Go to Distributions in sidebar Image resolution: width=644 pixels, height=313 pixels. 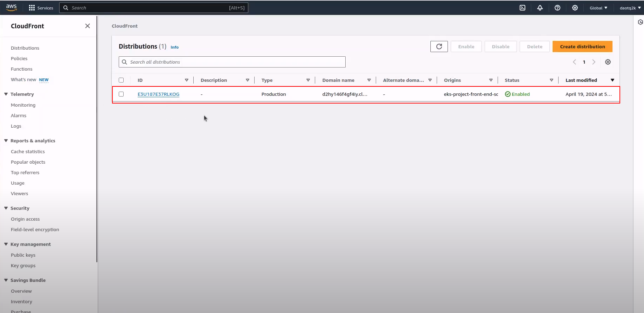pos(25,48)
